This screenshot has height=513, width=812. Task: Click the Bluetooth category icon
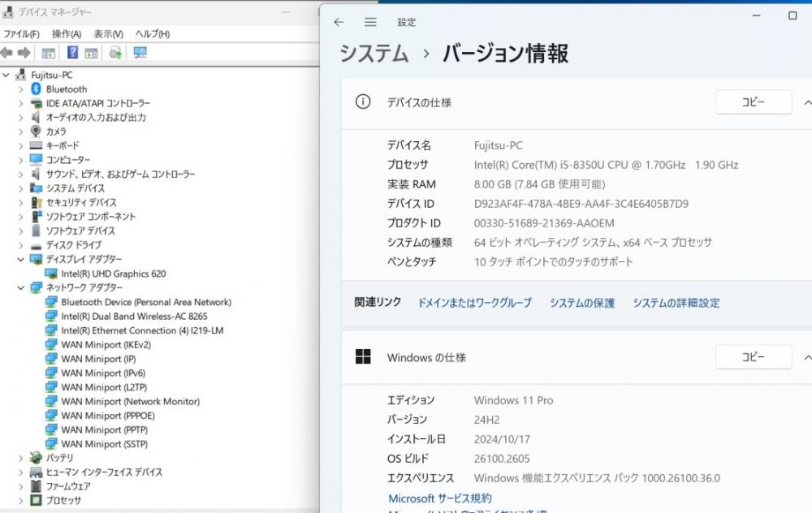tap(36, 89)
